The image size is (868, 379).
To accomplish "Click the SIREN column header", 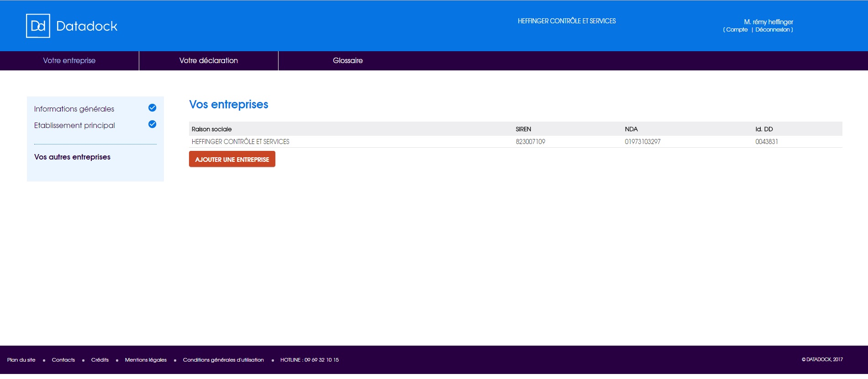I will coord(523,129).
